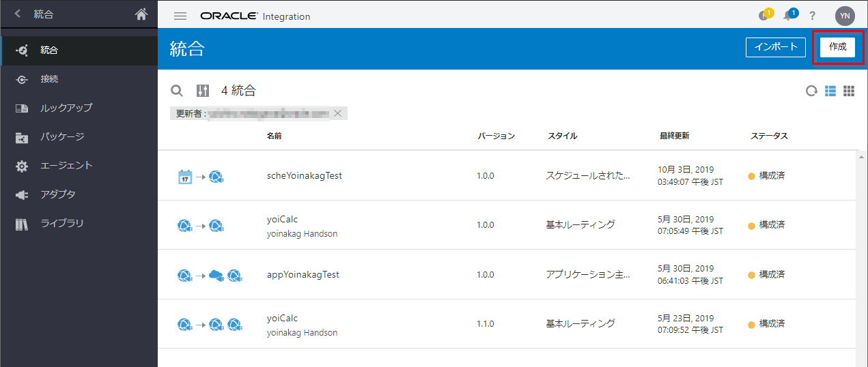868x367 pixels.
Task: Remove the 更新者 filter chip
Action: click(337, 113)
